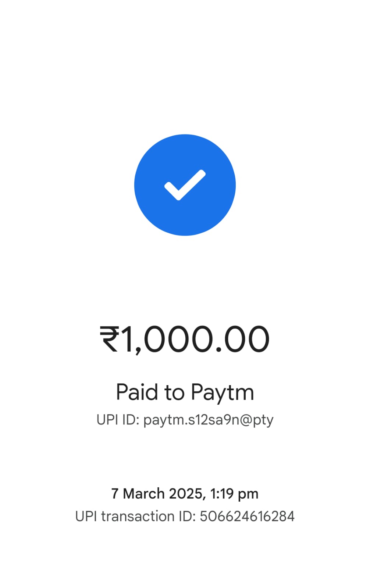Click the white tick mark inside circle
Screen dimensions: 370x588
coord(185,185)
